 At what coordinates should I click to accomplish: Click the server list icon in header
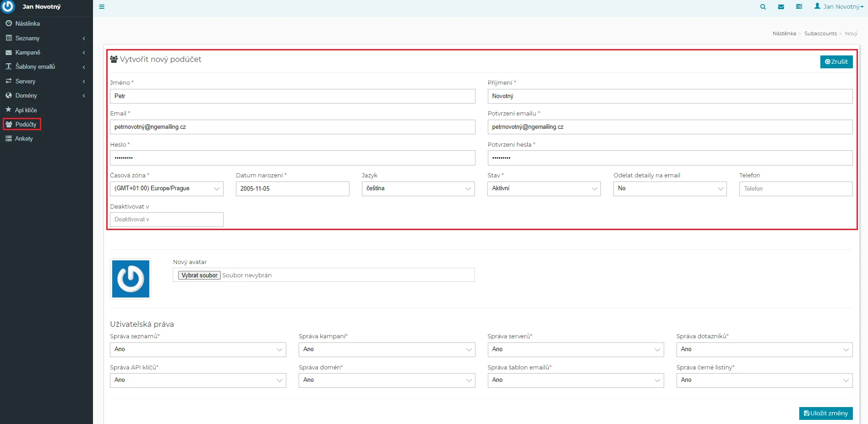[x=799, y=7]
